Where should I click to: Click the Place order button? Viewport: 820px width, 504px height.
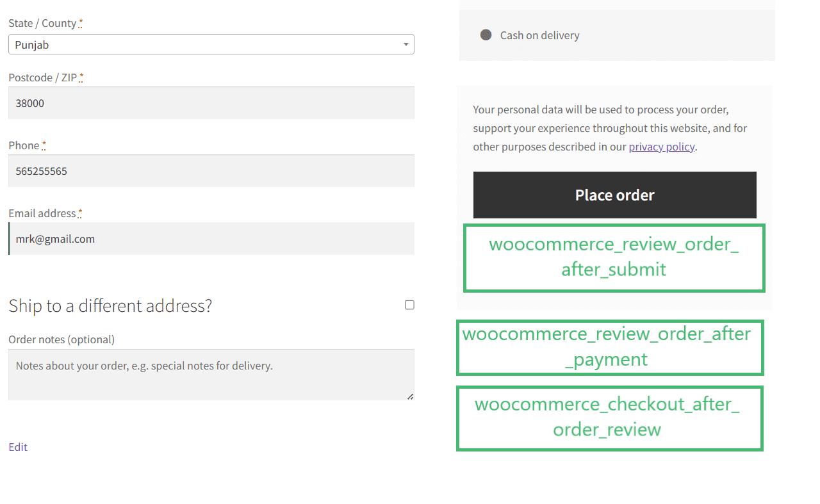pos(614,195)
